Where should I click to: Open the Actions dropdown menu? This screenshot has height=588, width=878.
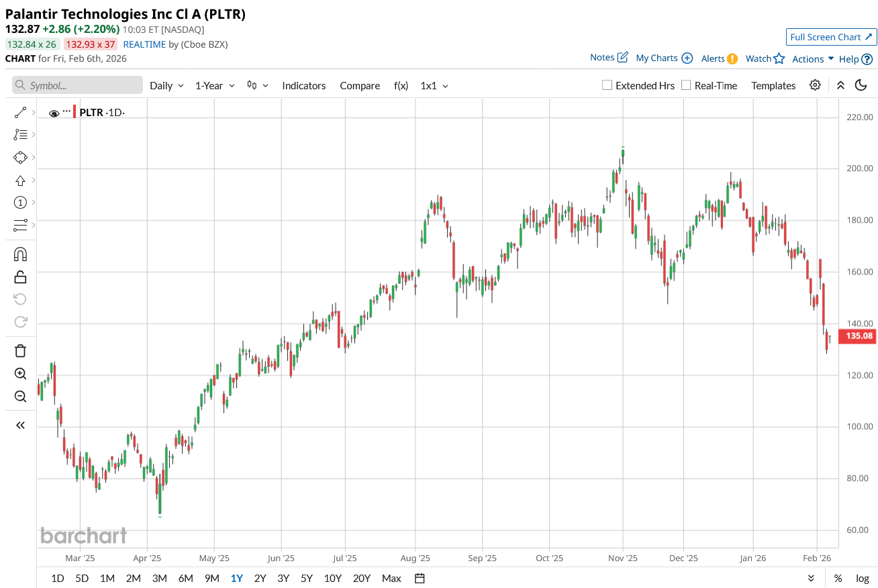(813, 59)
